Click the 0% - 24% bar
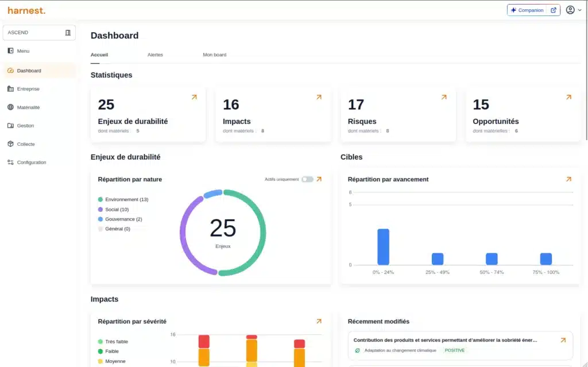Viewport: 588px width, 367px height. (x=383, y=247)
